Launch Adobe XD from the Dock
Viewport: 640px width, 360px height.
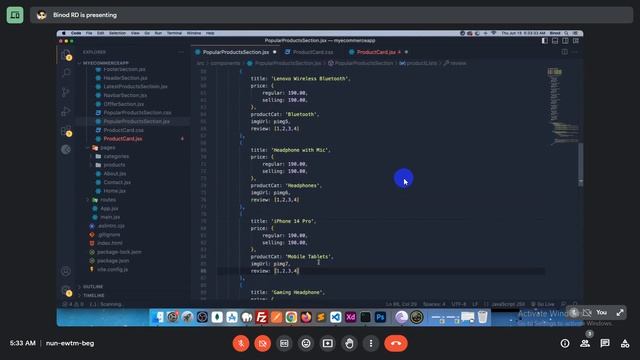(x=351, y=317)
